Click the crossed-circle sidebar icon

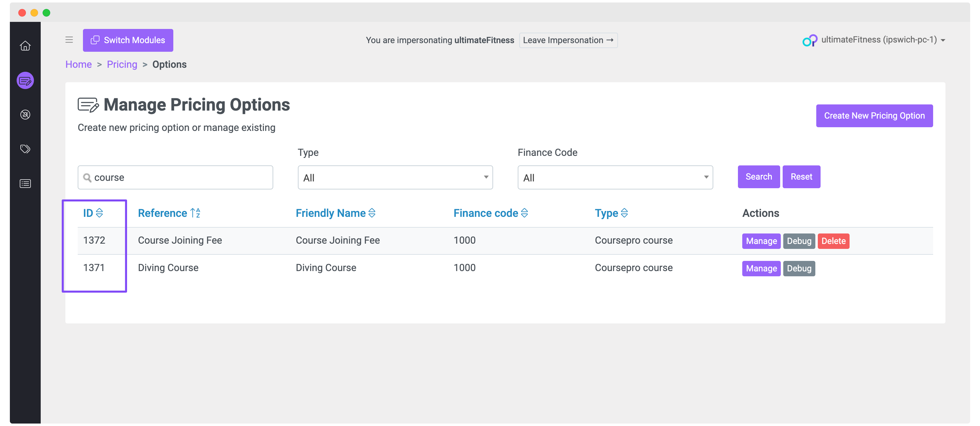25,114
